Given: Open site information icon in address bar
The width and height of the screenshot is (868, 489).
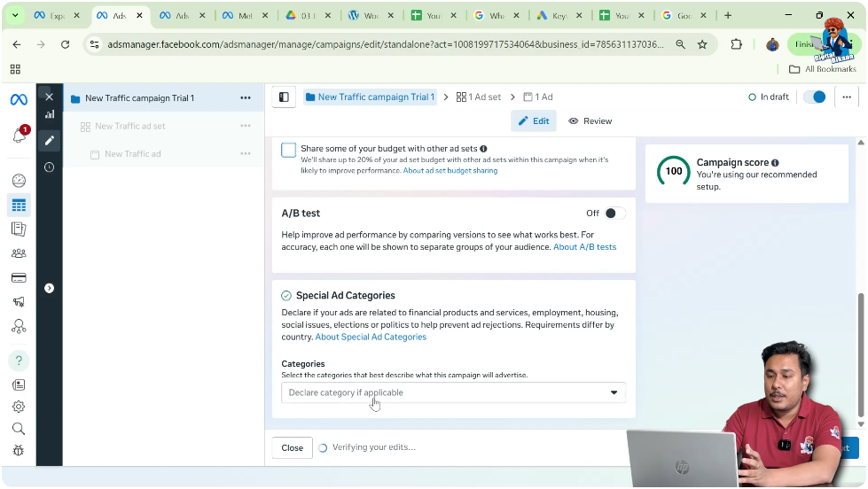Looking at the screenshot, I should pyautogui.click(x=95, y=44).
